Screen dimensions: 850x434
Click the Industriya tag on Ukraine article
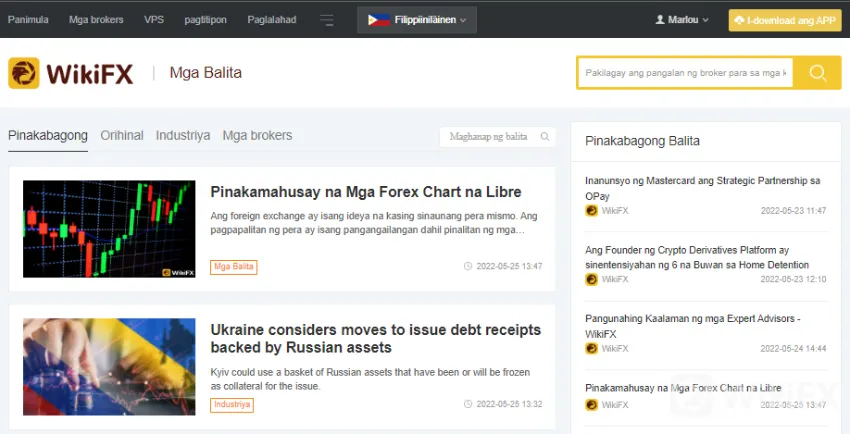tap(232, 404)
